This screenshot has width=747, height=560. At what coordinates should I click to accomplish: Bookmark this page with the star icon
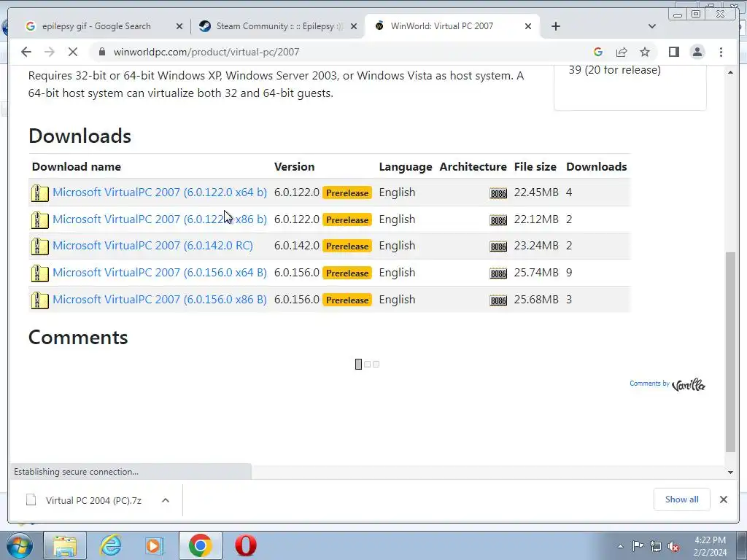pos(645,52)
